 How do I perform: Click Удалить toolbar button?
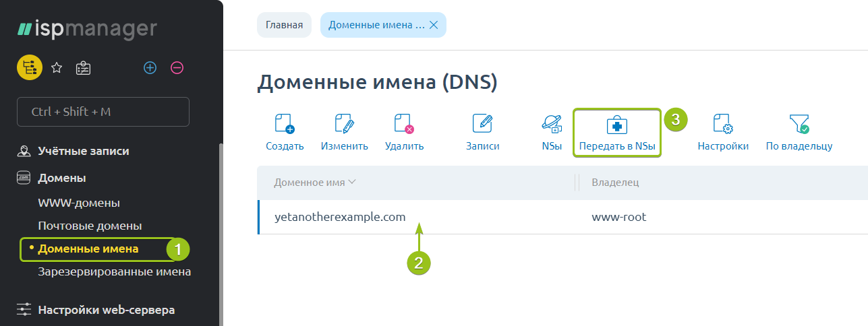click(404, 132)
